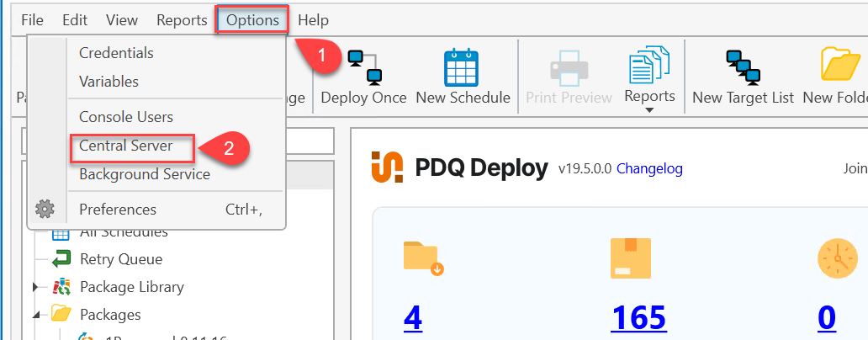Click the New Schedule calendar icon
The image size is (868, 340).
point(461,67)
